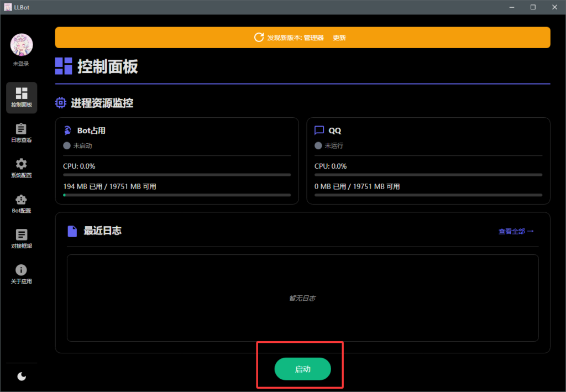The width and height of the screenshot is (566, 392).
Task: Click the QQ CPU usage progress bar
Action: pyautogui.click(x=428, y=175)
